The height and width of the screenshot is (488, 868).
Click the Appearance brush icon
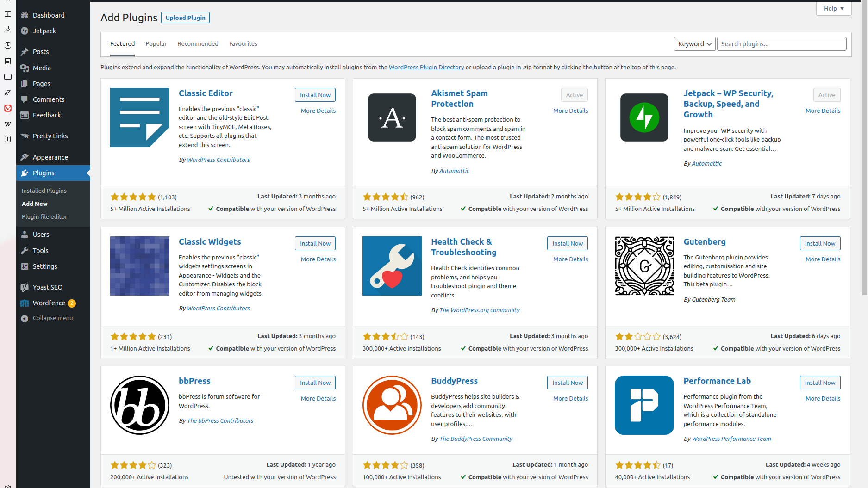tap(25, 157)
